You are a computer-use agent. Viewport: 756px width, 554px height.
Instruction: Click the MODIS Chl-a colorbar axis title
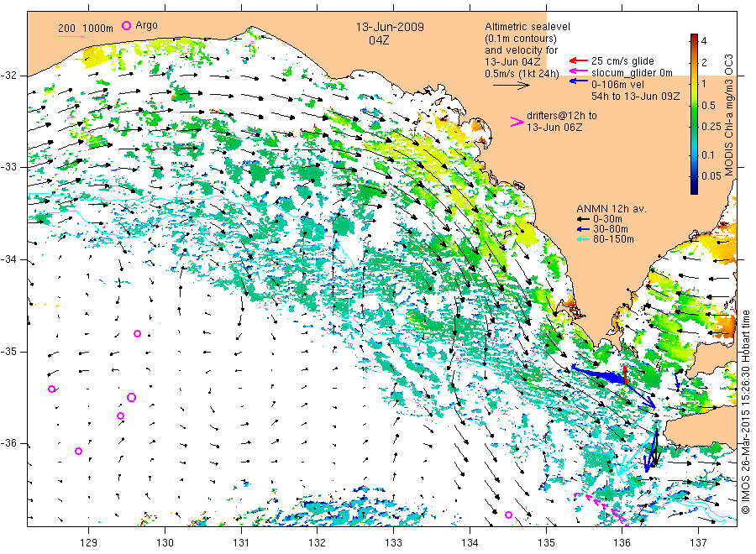pyautogui.click(x=728, y=115)
